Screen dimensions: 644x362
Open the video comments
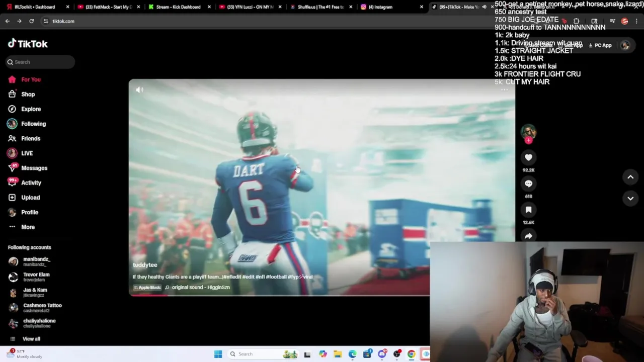pos(528,184)
